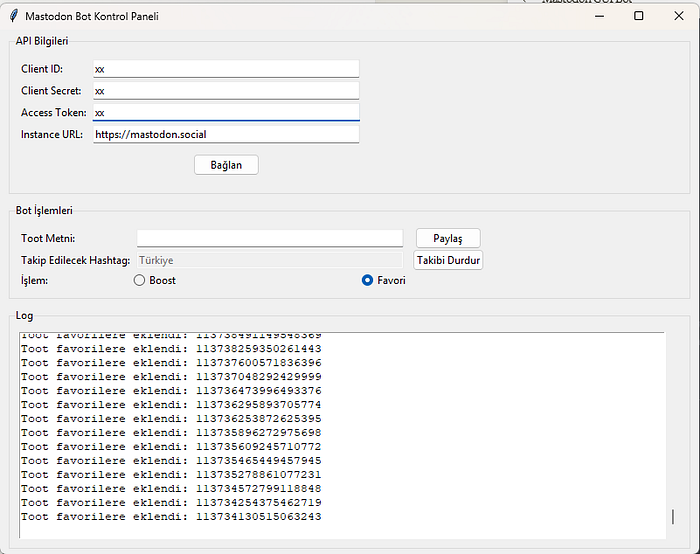The image size is (700, 554).
Task: Focus the Client ID input field
Action: [226, 69]
